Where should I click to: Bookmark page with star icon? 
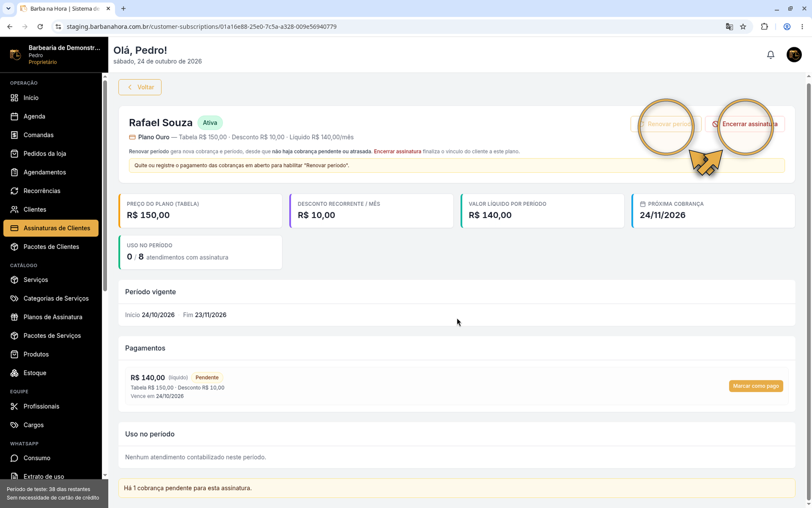[743, 26]
